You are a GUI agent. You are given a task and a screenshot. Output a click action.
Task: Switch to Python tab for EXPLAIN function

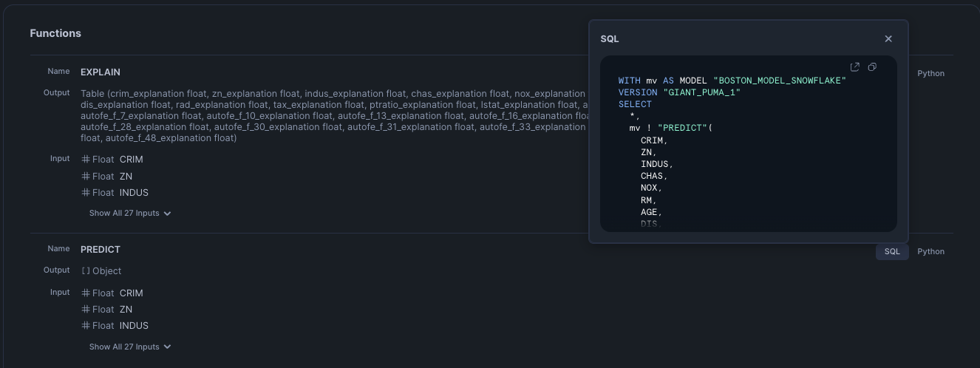point(930,74)
